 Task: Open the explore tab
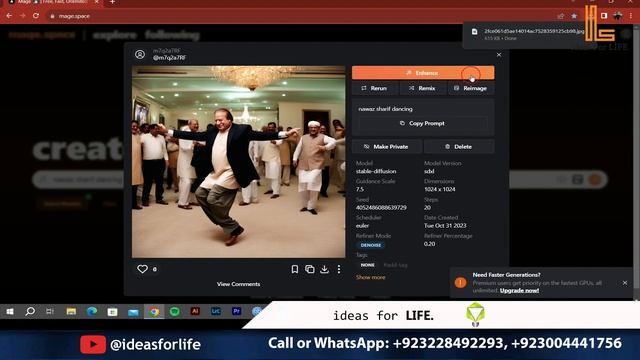click(115, 36)
